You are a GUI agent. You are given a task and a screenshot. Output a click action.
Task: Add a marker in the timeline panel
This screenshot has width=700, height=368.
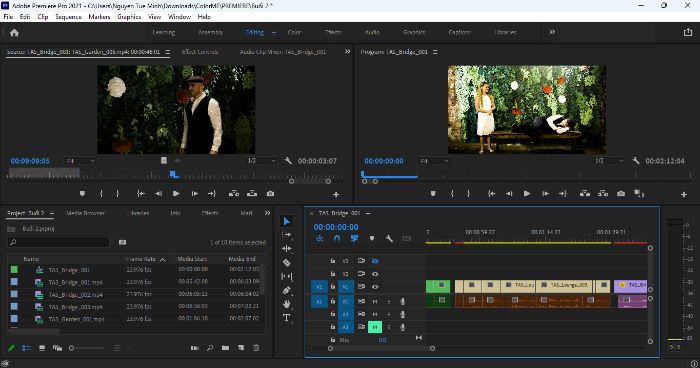372,238
